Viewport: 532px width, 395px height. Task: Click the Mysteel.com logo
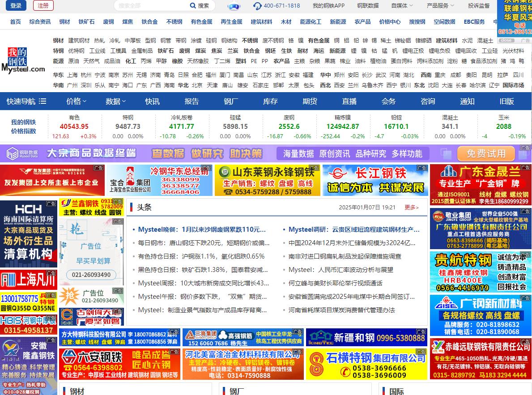pos(23,60)
